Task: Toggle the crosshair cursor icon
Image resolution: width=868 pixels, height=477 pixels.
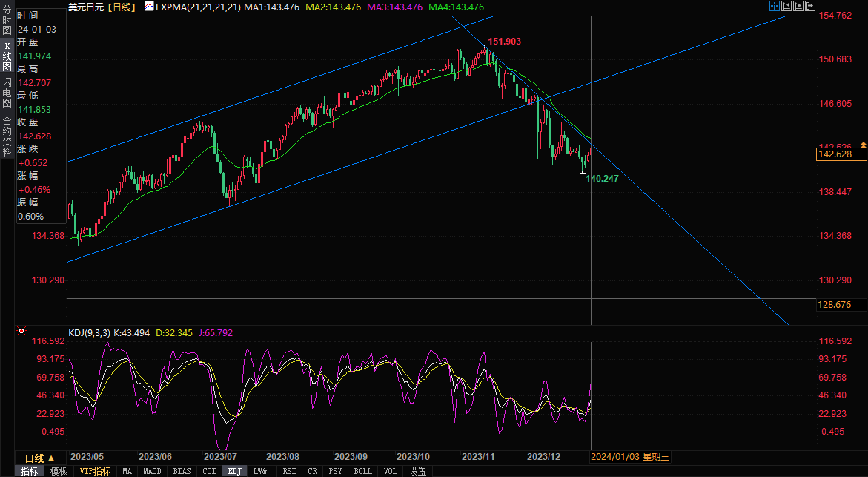Action: (x=774, y=6)
